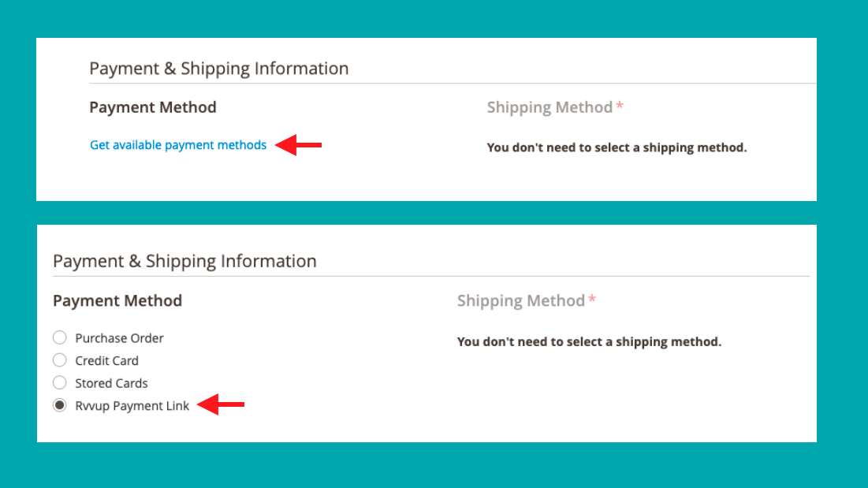Click Payment Method heading above the radio options
Image resolution: width=868 pixels, height=488 pixels.
tap(117, 300)
